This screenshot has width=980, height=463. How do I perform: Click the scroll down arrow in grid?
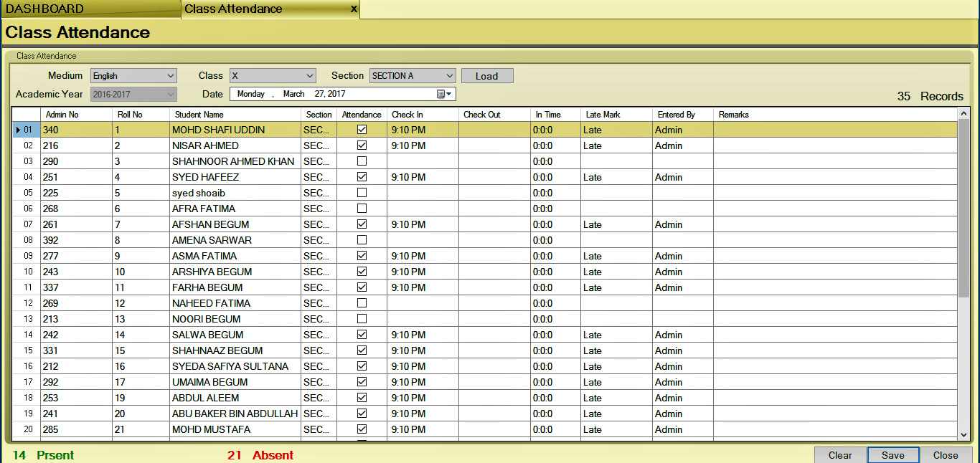[963, 434]
